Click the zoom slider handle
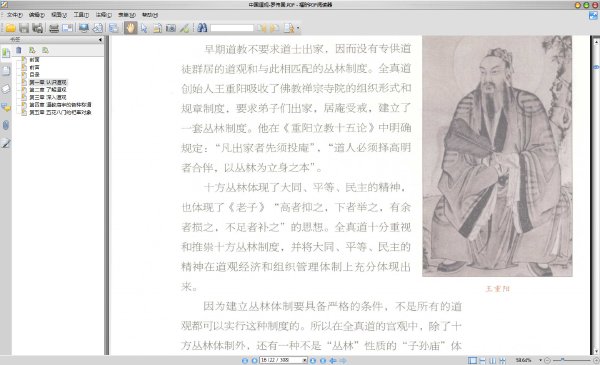 (x=562, y=360)
